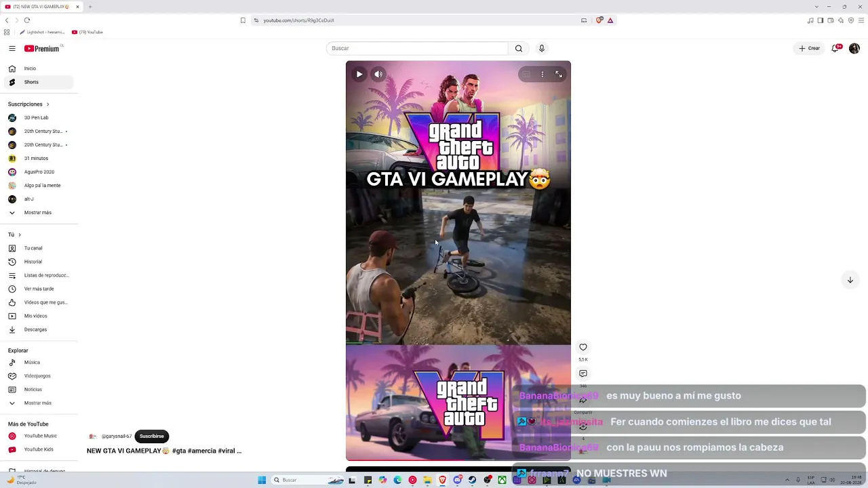
Task: Open Steam from the taskbar
Action: tap(472, 480)
